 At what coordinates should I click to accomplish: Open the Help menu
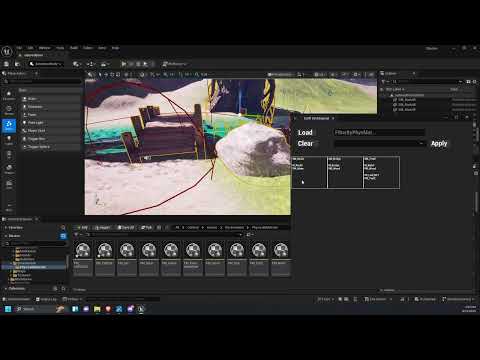115,48
